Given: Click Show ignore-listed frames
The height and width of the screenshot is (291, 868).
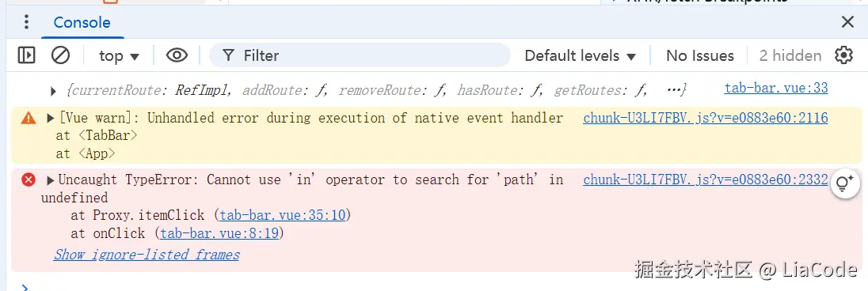Looking at the screenshot, I should pos(147,255).
